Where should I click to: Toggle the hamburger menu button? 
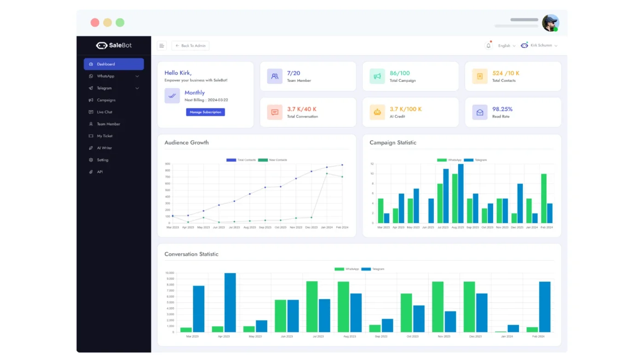(162, 45)
